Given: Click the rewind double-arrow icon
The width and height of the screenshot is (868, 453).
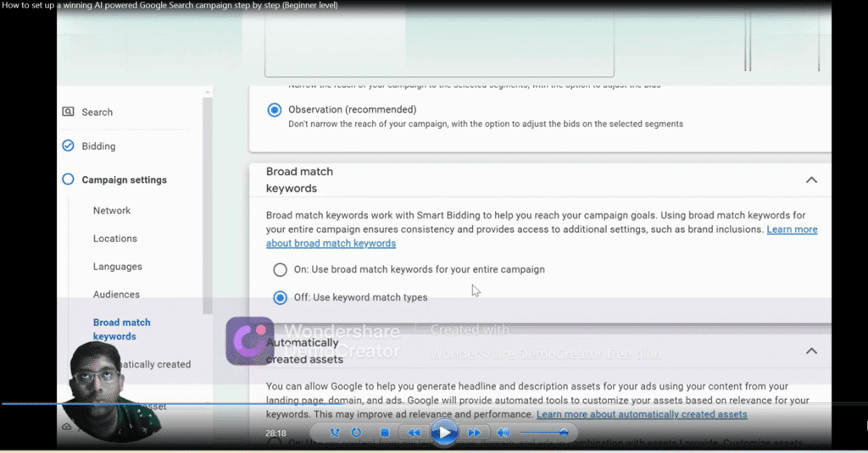Looking at the screenshot, I should (x=413, y=433).
